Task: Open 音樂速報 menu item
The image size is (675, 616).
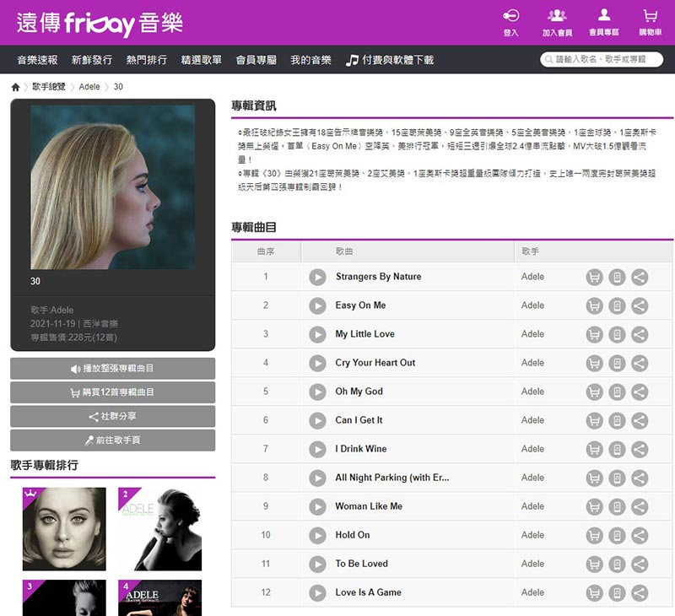Action: (x=37, y=60)
